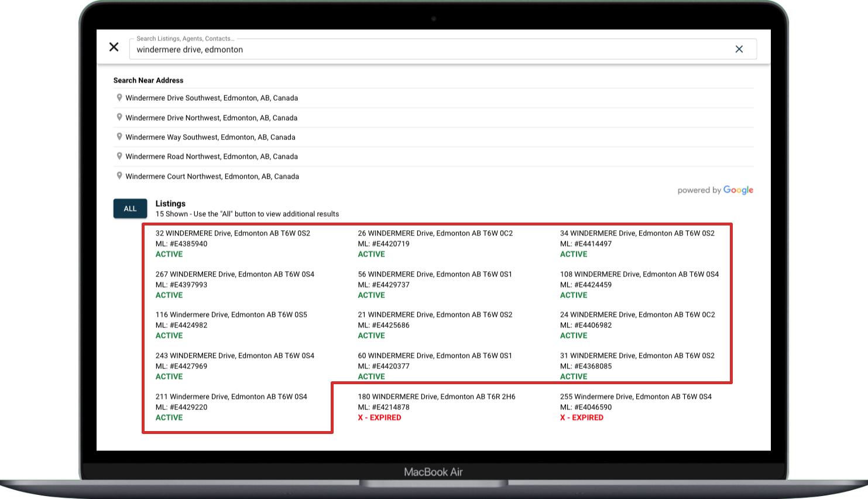Click X - EXPIRED status of 180 WINDERMERE Drive
Screen dimensions: 868x499
click(x=380, y=418)
